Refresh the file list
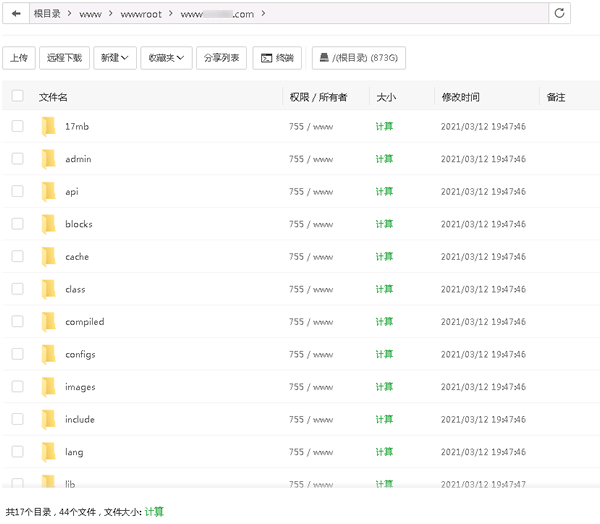The image size is (600, 524). [x=559, y=13]
